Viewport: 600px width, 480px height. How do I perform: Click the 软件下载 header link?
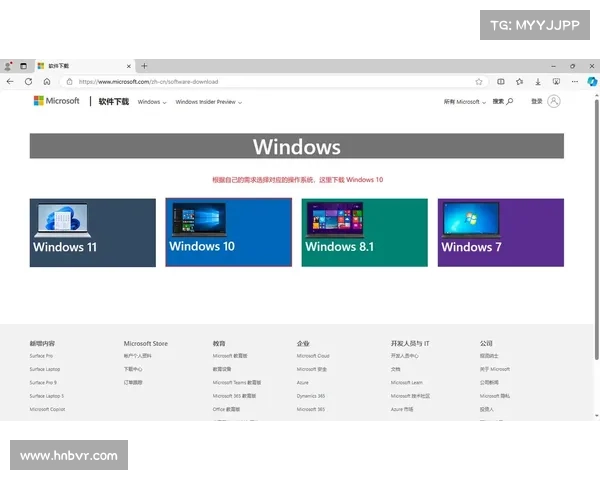point(114,101)
